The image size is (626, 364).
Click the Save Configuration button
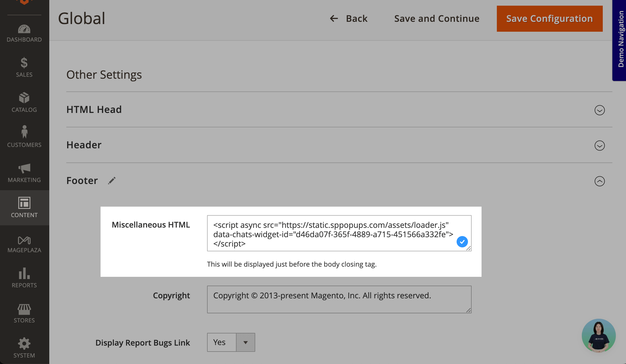point(549,19)
